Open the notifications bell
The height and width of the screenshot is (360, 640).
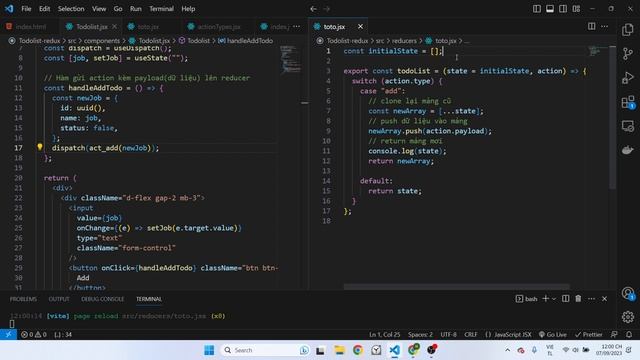(629, 334)
